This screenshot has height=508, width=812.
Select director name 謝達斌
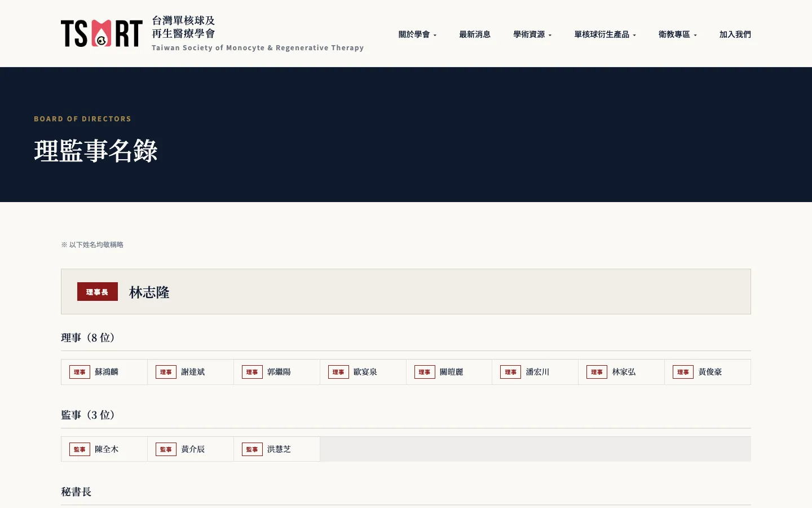193,372
